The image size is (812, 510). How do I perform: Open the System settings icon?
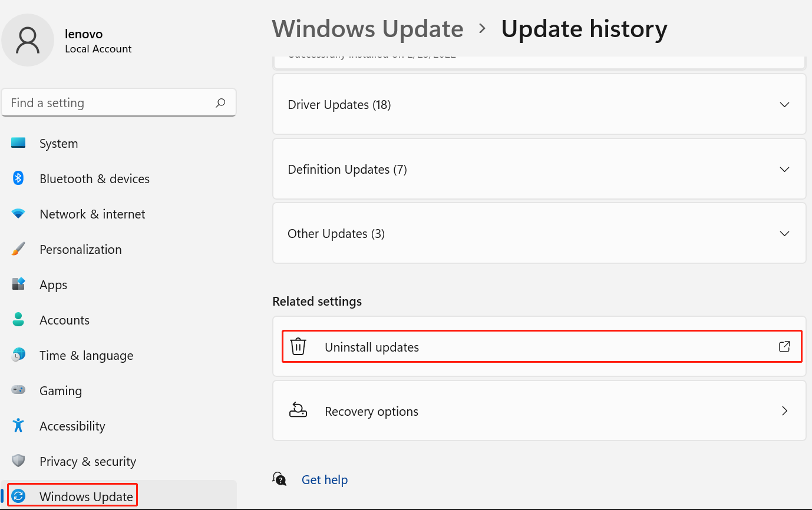tap(18, 143)
